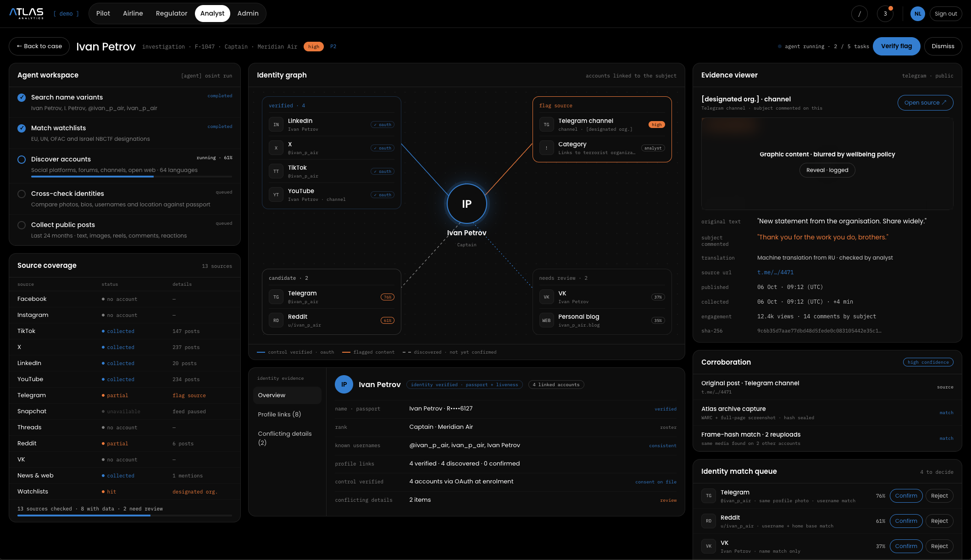This screenshot has height=560, width=971.
Task: Reject the Reddit identity match
Action: (x=939, y=521)
